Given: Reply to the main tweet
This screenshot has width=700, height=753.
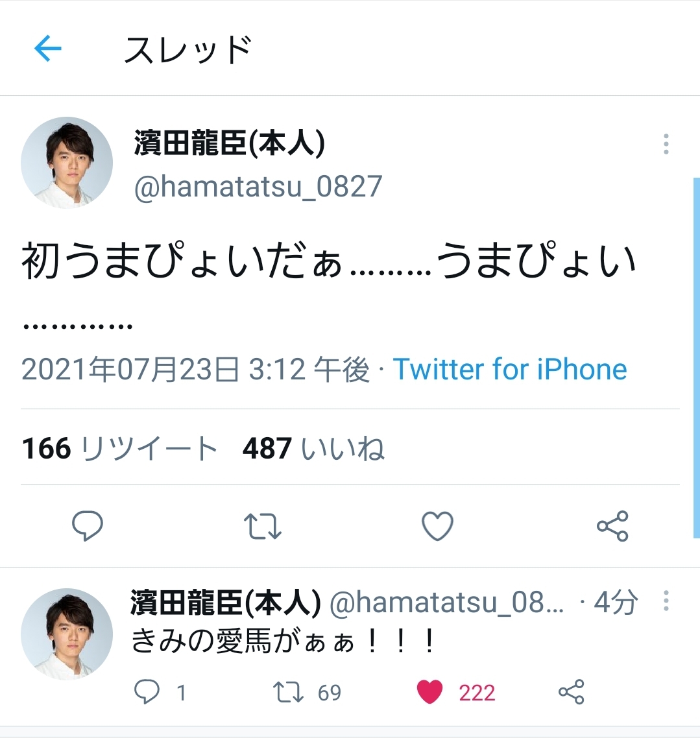Looking at the screenshot, I should [87, 525].
